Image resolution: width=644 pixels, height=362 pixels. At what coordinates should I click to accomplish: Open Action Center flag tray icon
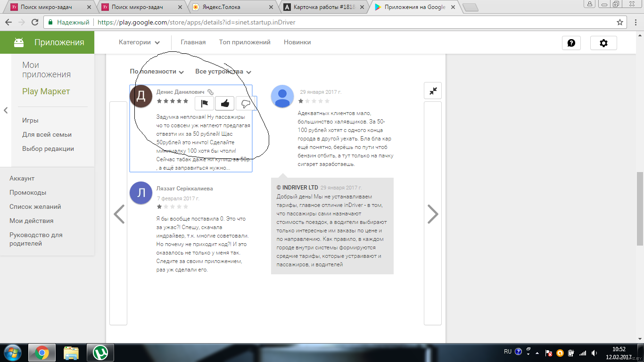point(549,353)
